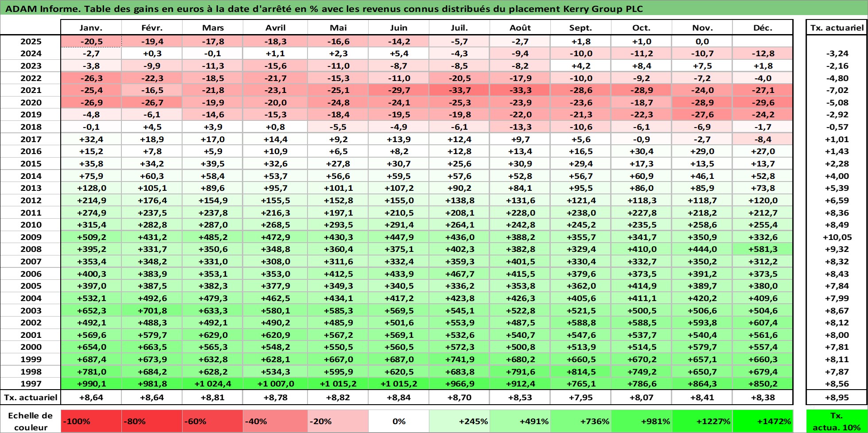Click the Août column header
The height and width of the screenshot is (433, 868).
point(520,27)
